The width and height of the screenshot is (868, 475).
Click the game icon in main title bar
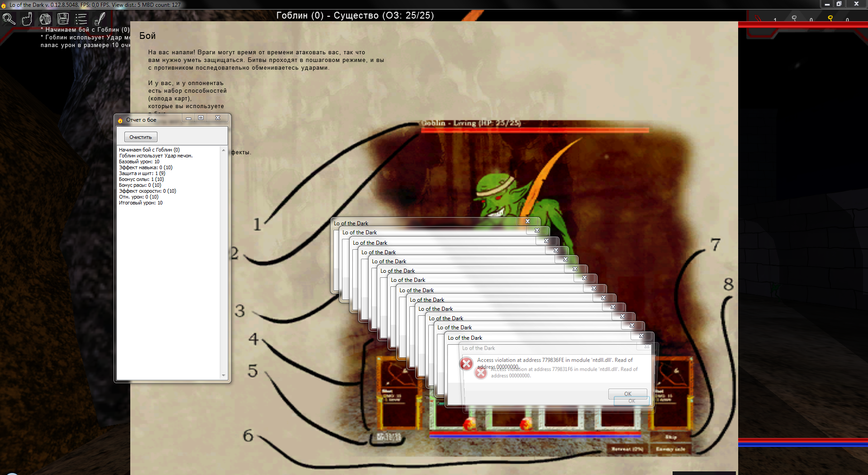(x=4, y=5)
